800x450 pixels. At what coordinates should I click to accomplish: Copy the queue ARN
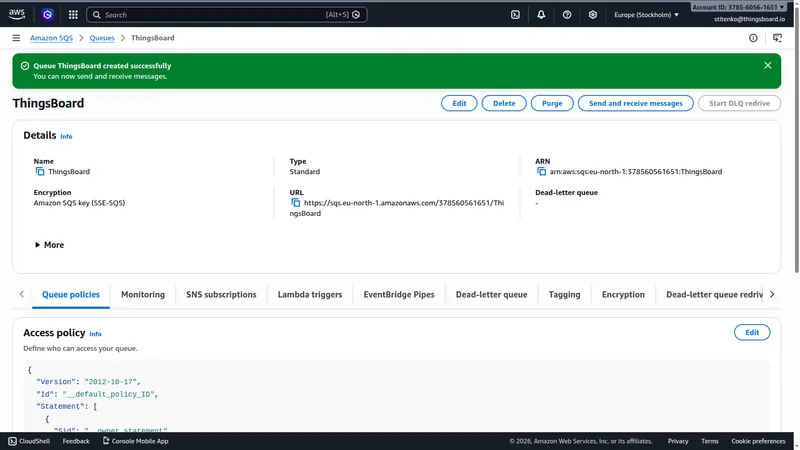click(541, 171)
